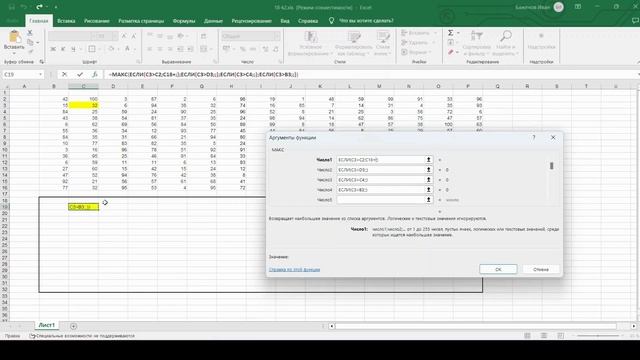
Task: Collapse dialog via Число4 range selector icon
Action: (429, 190)
